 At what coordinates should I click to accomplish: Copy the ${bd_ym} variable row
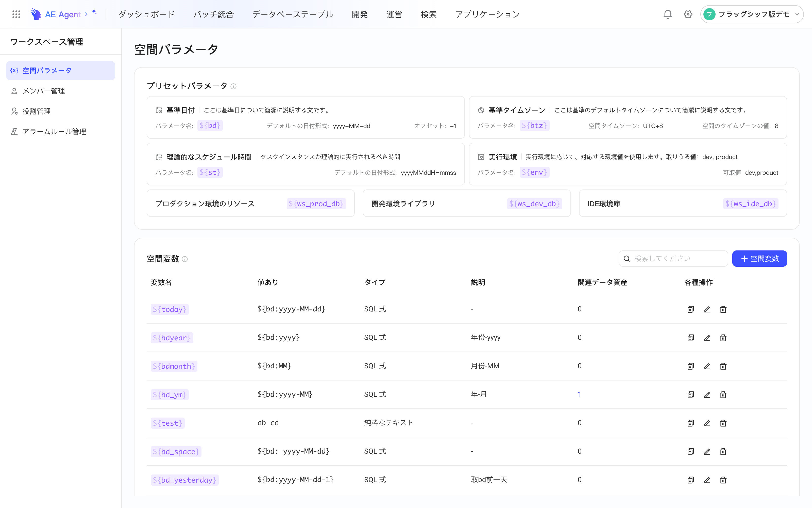(x=690, y=394)
